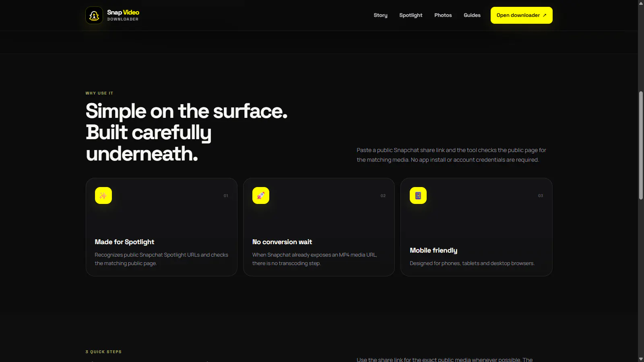The image size is (644, 362).
Task: Click the scrollbar down arrow
Action: [x=641, y=359]
